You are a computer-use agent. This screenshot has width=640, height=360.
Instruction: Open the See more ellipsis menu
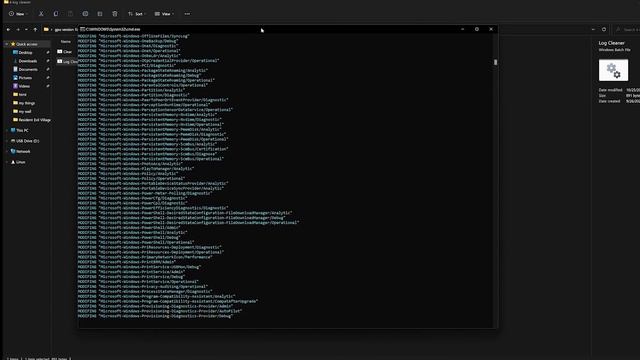(x=187, y=14)
